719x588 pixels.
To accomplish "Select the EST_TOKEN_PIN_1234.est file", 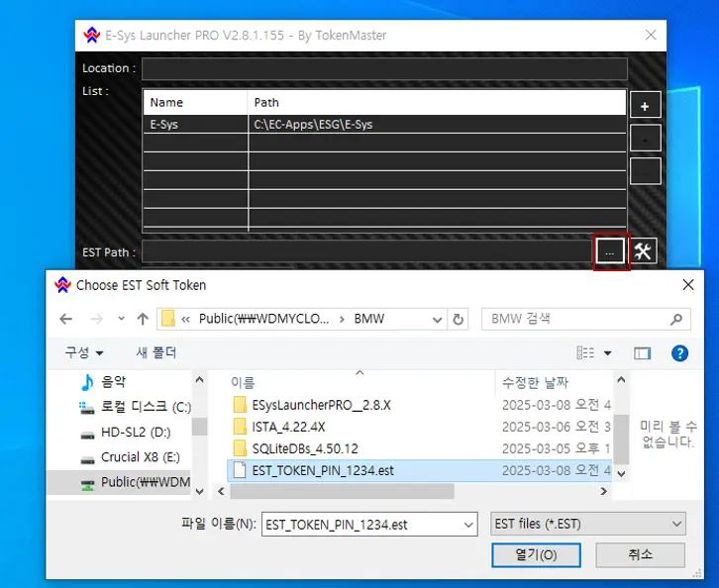I will click(322, 470).
